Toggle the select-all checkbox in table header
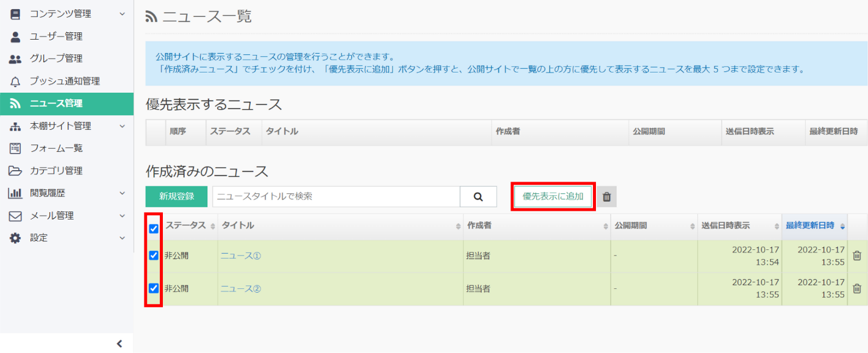 pyautogui.click(x=154, y=229)
